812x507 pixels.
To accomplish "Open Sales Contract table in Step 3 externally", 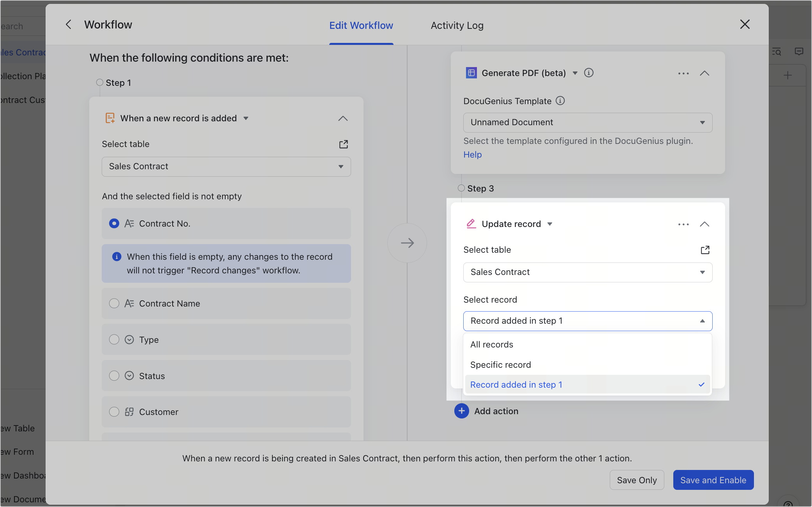I will (705, 250).
